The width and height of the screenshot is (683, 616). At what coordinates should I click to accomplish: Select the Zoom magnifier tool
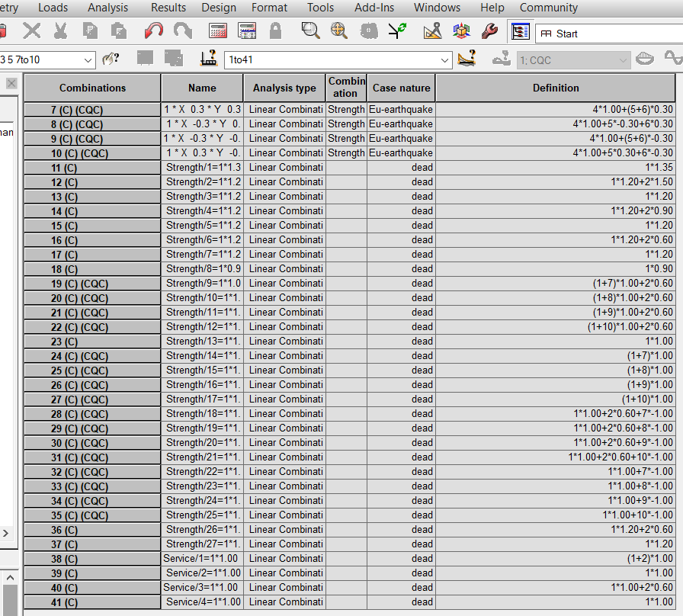click(309, 30)
